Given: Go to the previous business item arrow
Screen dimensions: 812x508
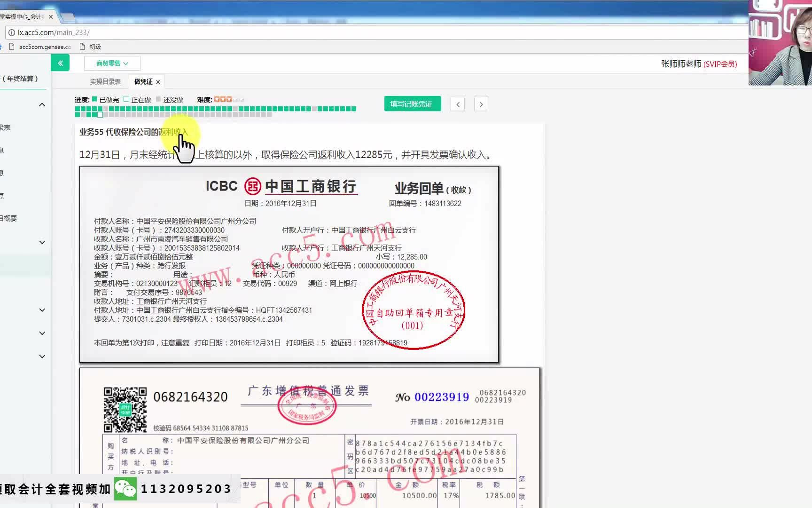Looking at the screenshot, I should pos(458,104).
